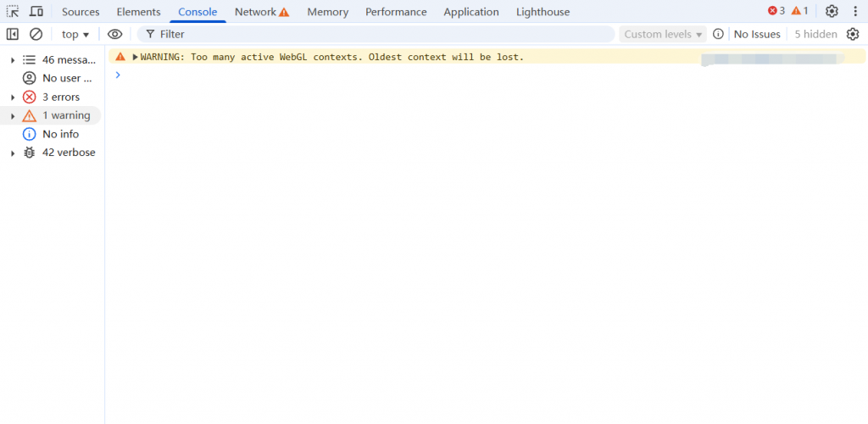Select the No info sidebar filter
The image size is (868, 424).
coord(60,134)
